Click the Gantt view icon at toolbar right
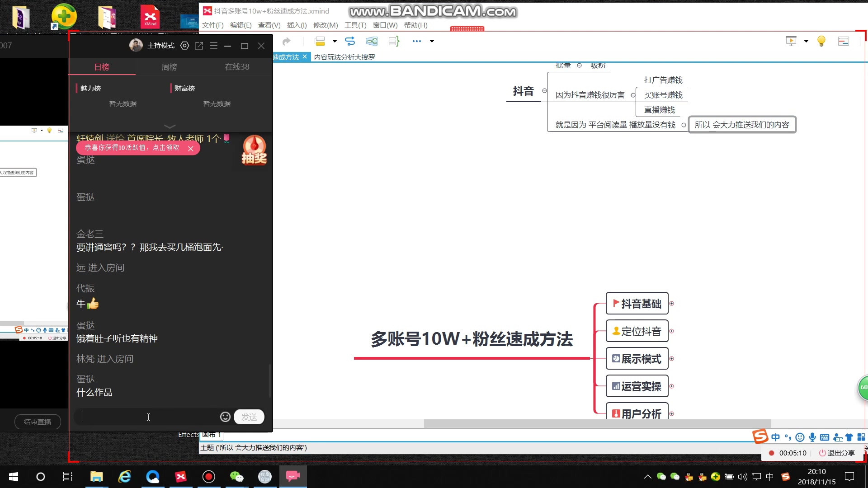The height and width of the screenshot is (488, 868). point(844,41)
